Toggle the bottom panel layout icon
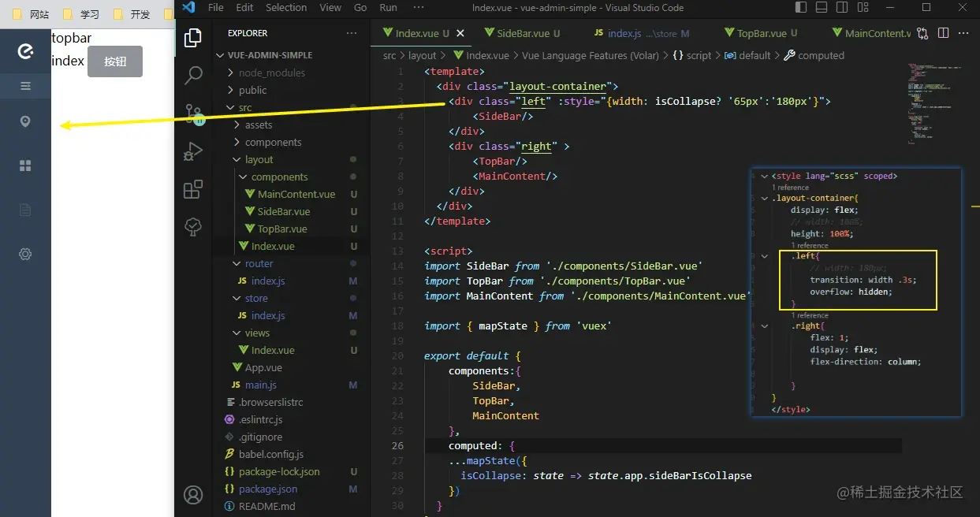Viewport: 980px width, 517px height. coord(822,7)
